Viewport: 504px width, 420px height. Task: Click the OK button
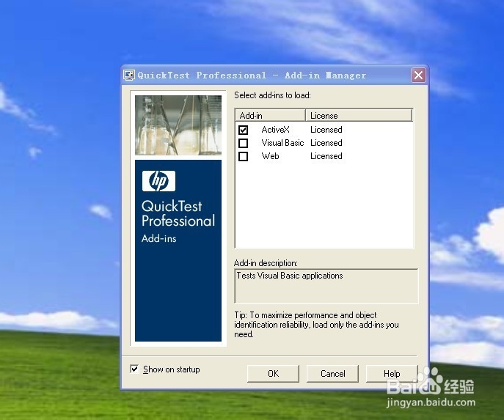(x=273, y=373)
